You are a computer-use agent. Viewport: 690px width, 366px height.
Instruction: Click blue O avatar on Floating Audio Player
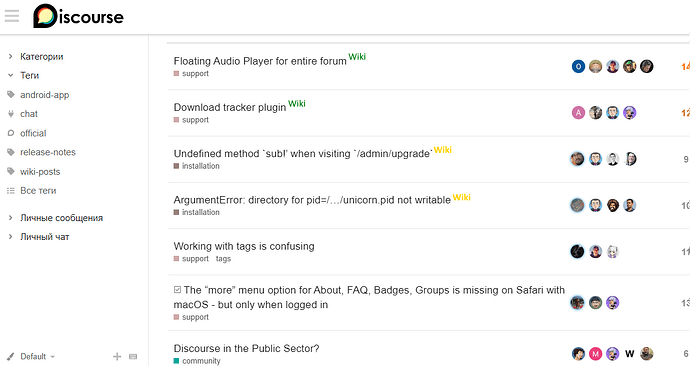click(x=578, y=66)
